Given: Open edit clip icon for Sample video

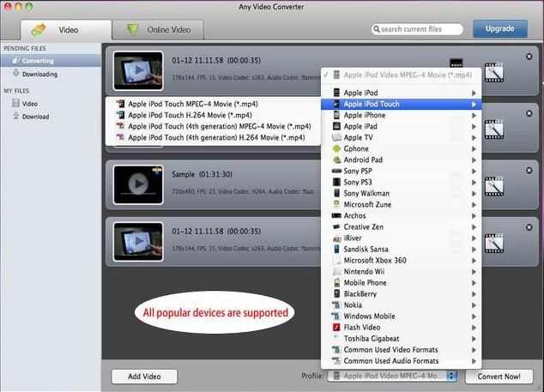Looking at the screenshot, I should [x=494, y=186].
